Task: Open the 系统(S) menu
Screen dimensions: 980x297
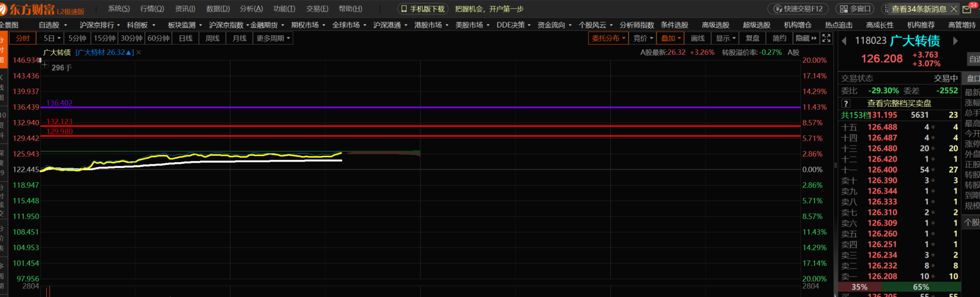Action: [x=119, y=9]
